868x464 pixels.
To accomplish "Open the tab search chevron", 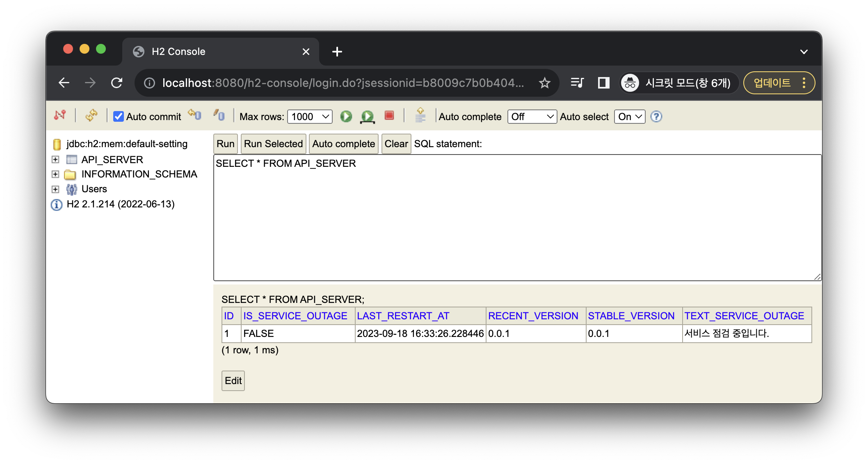I will click(x=804, y=52).
